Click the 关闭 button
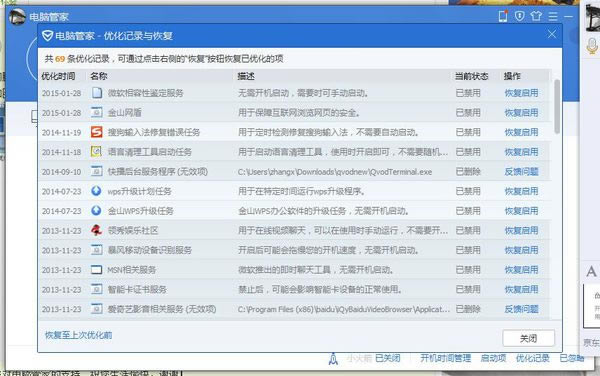Image resolution: width=600 pixels, height=376 pixels. tap(528, 339)
